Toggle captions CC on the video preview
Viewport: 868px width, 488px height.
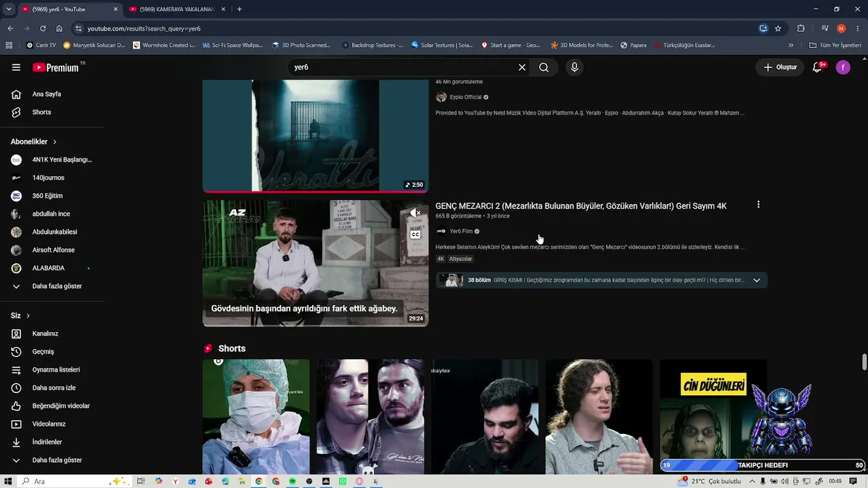point(415,235)
